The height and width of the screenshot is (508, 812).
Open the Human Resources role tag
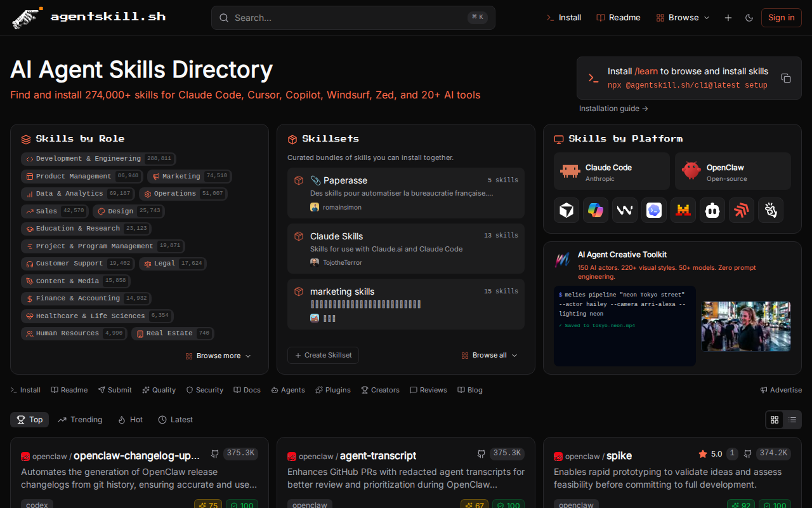[74, 333]
